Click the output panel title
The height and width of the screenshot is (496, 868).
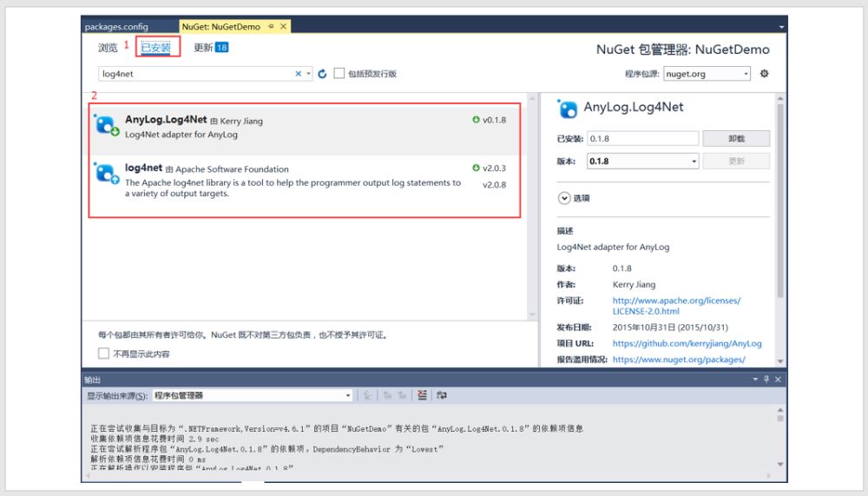(93, 380)
